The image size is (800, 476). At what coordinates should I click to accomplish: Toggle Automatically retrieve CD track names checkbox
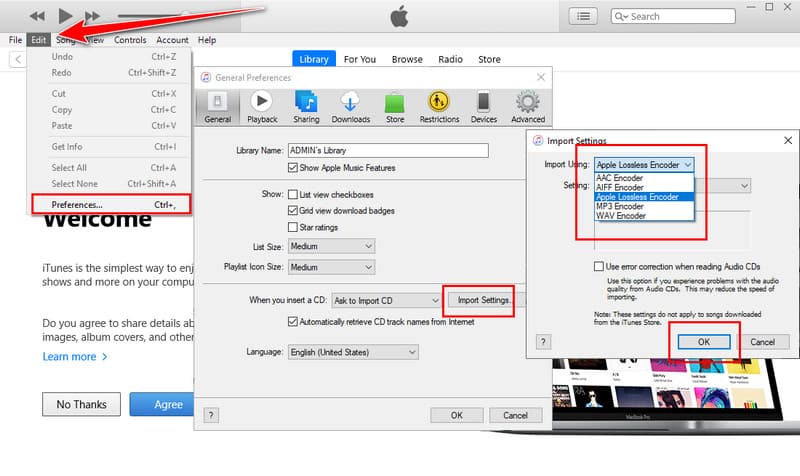click(x=293, y=321)
